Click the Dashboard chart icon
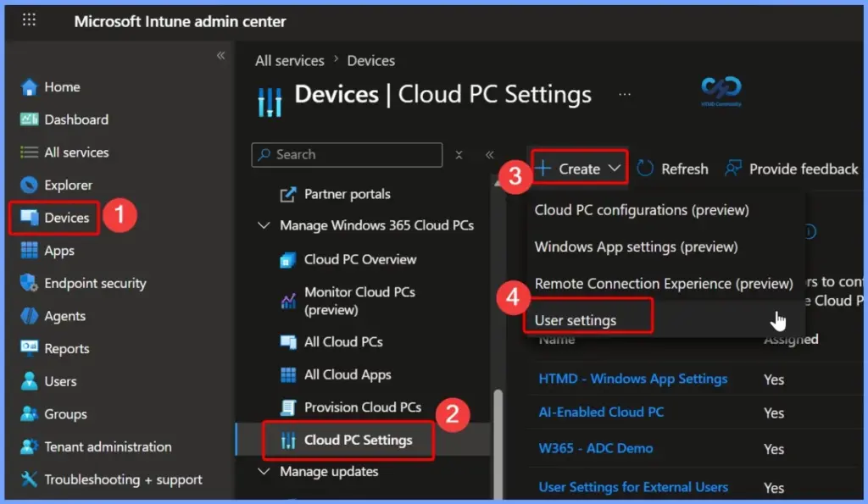The width and height of the screenshot is (868, 504). pos(29,119)
